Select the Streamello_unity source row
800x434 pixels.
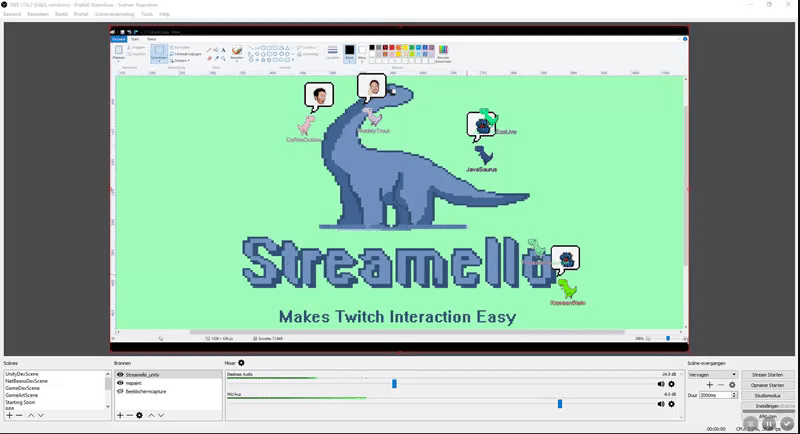click(x=168, y=374)
